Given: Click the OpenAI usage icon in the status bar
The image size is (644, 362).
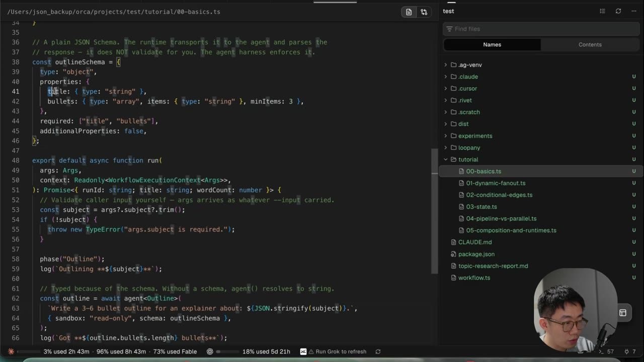Looking at the screenshot, I should pyautogui.click(x=210, y=351).
